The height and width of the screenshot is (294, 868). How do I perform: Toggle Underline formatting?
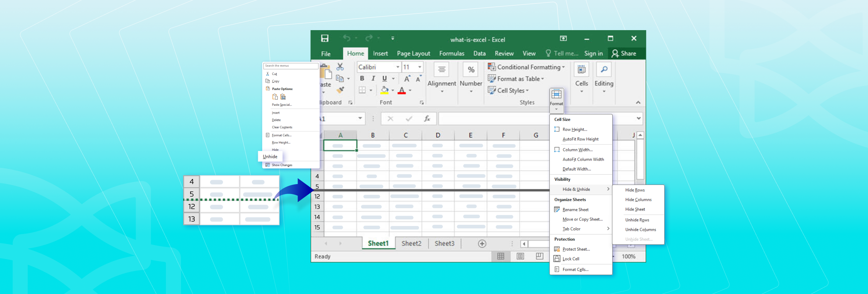click(384, 78)
